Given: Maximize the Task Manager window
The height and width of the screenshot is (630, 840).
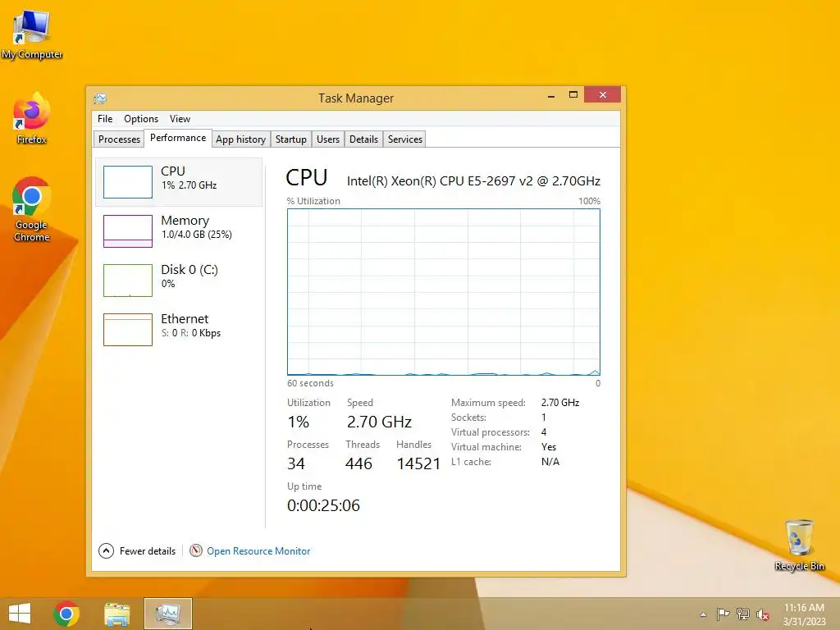Looking at the screenshot, I should 573,95.
